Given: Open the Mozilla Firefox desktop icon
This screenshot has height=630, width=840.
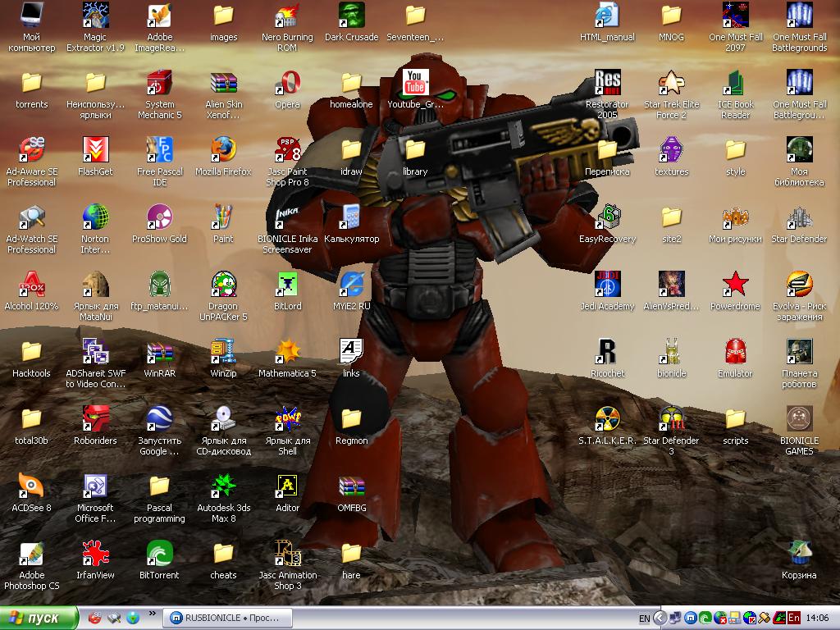Looking at the screenshot, I should (x=223, y=149).
